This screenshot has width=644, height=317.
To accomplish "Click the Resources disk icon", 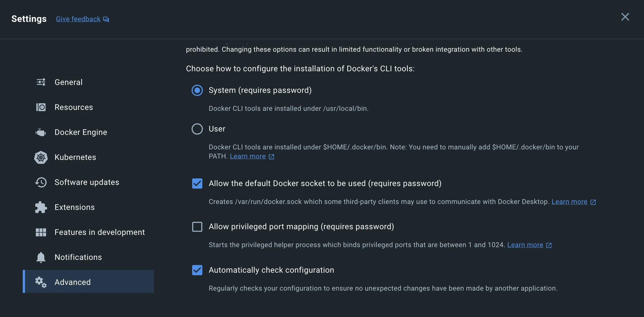I will pos(41,107).
